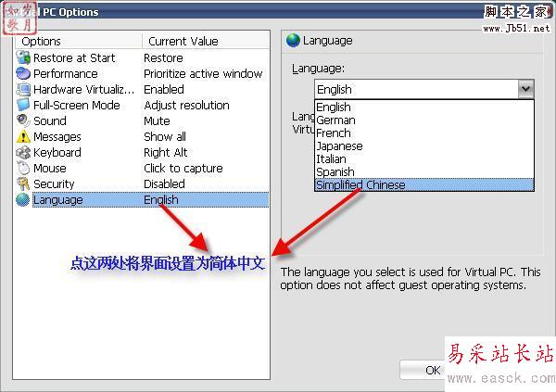The width and height of the screenshot is (556, 392).
Task: Click the Sound speaker icon
Action: 23,120
